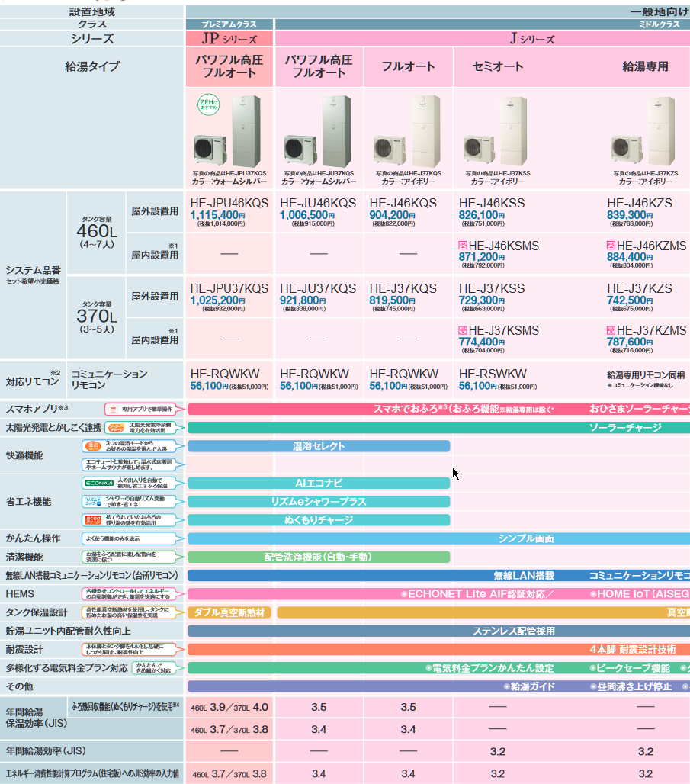
Task: Click price 819,500円
Action: click(393, 300)
